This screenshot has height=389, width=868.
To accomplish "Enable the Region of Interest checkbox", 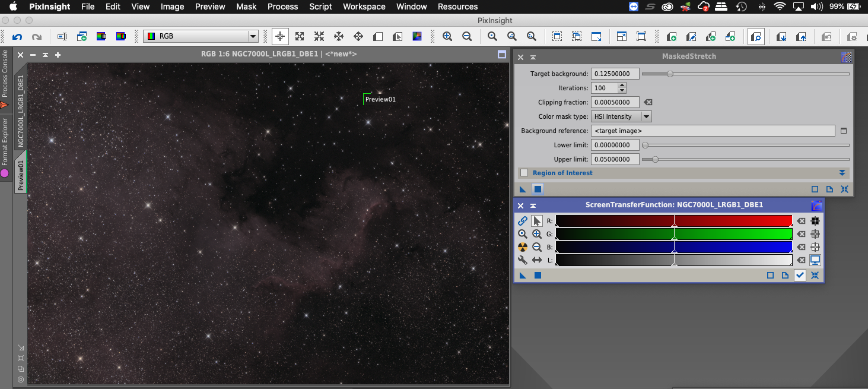I will point(524,173).
